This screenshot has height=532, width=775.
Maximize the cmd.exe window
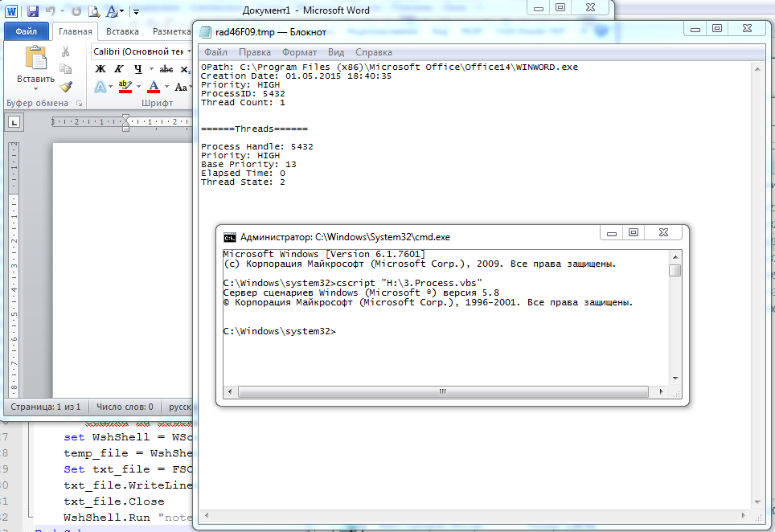[x=634, y=232]
